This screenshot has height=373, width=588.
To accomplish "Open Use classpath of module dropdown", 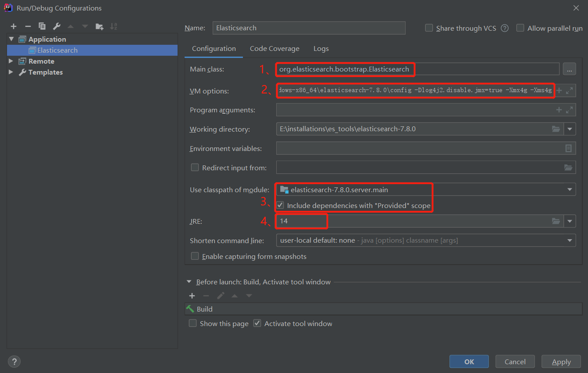I will pos(570,190).
